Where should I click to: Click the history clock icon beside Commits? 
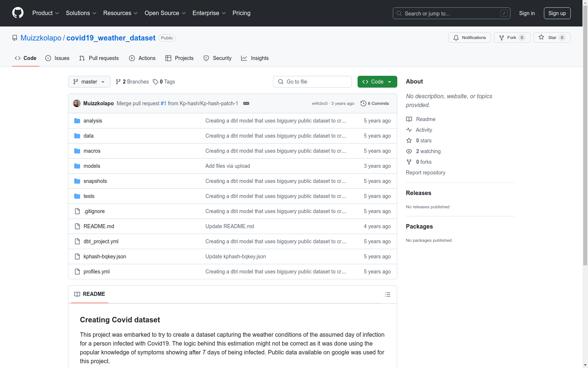coord(363,103)
